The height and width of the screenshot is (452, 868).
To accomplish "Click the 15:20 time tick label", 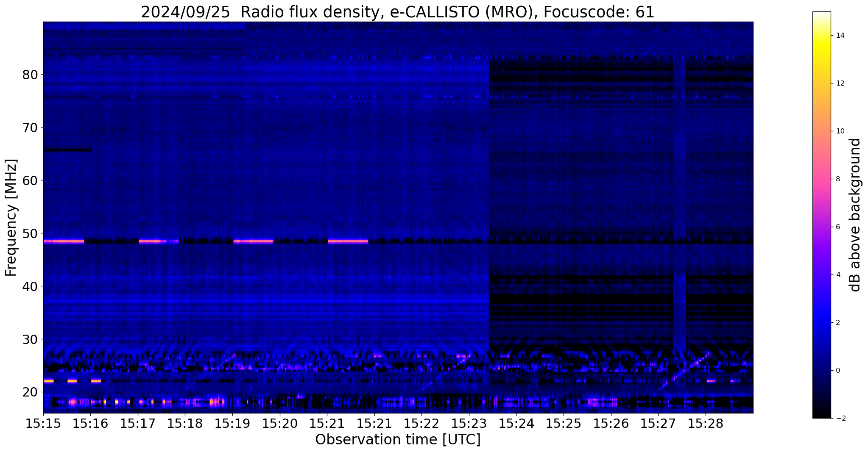I will click(279, 424).
